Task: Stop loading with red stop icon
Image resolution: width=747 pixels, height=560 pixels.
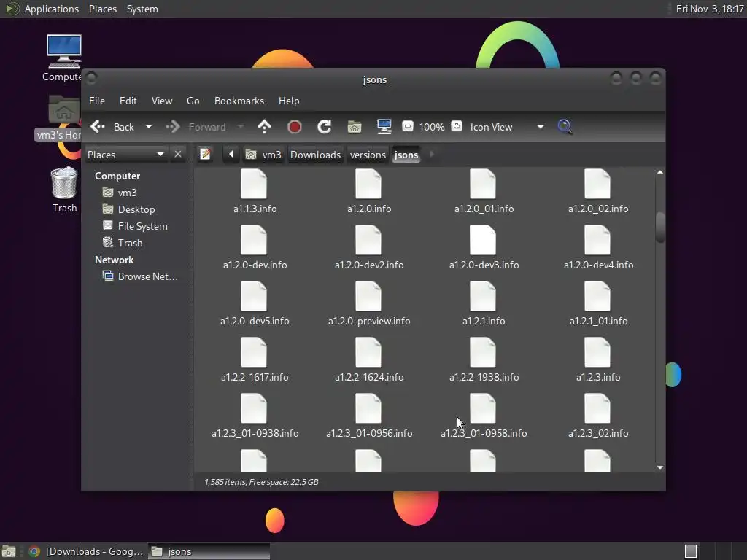Action: coord(295,127)
